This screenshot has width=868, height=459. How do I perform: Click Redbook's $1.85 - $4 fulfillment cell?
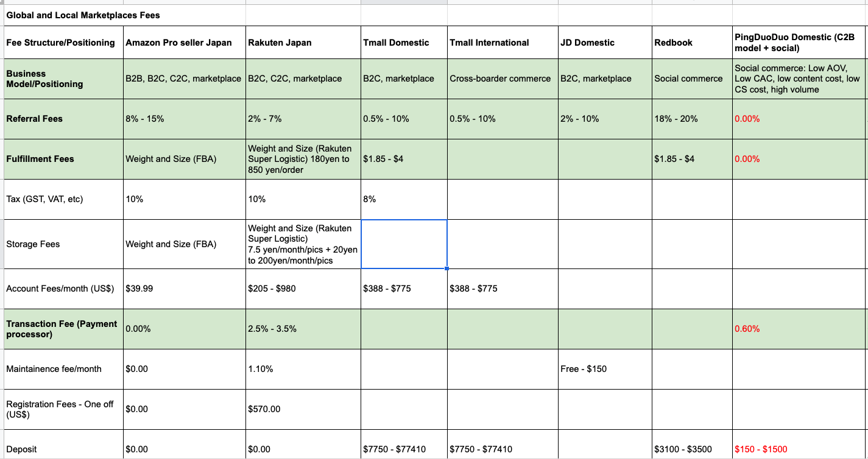(x=692, y=159)
